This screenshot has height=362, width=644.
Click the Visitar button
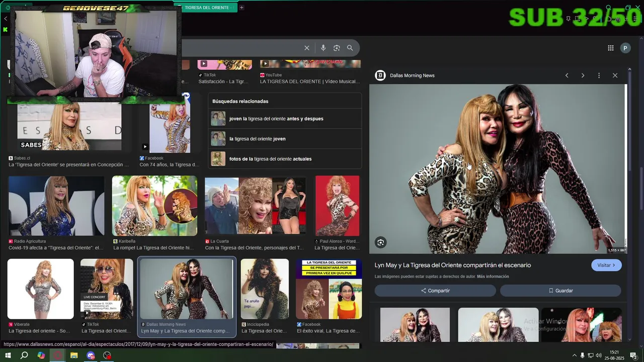click(x=606, y=265)
